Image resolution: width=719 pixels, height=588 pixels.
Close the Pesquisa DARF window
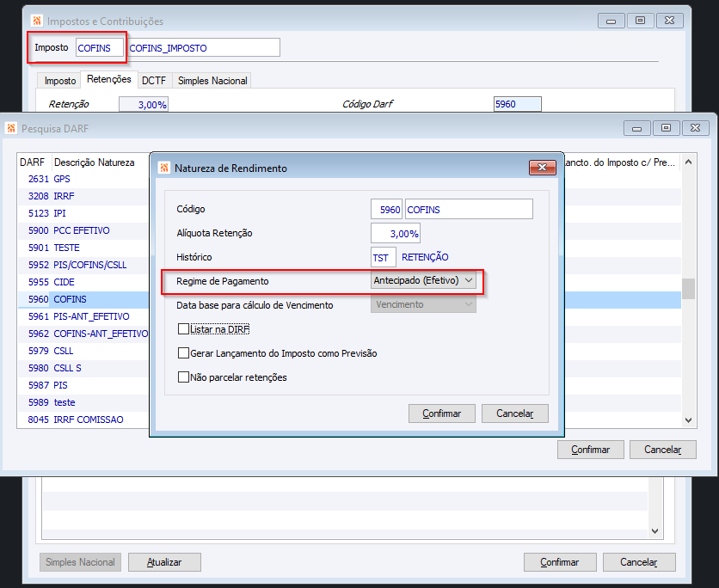coord(695,128)
